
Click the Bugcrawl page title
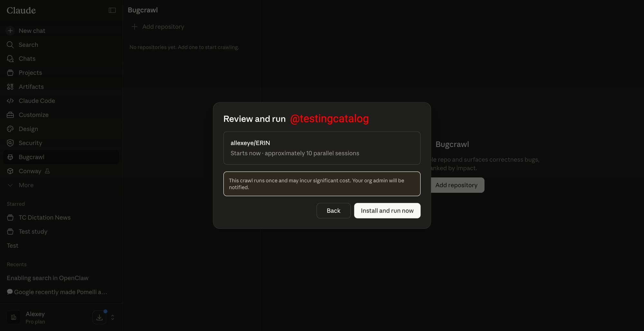pyautogui.click(x=143, y=10)
